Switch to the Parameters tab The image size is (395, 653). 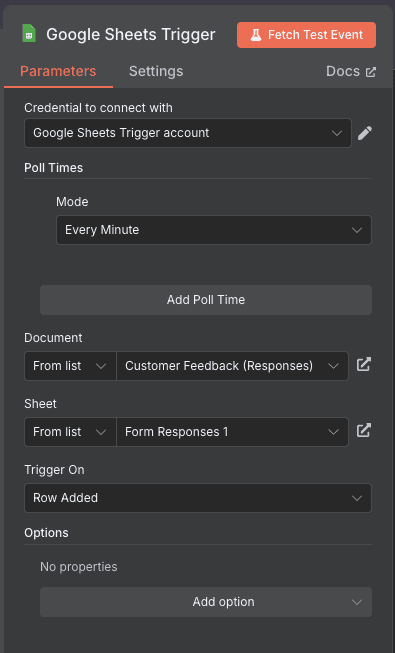pyautogui.click(x=58, y=71)
